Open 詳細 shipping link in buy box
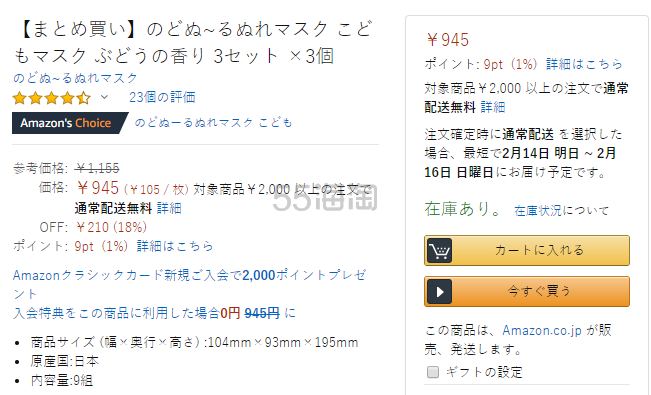The height and width of the screenshot is (395, 651). 493,107
